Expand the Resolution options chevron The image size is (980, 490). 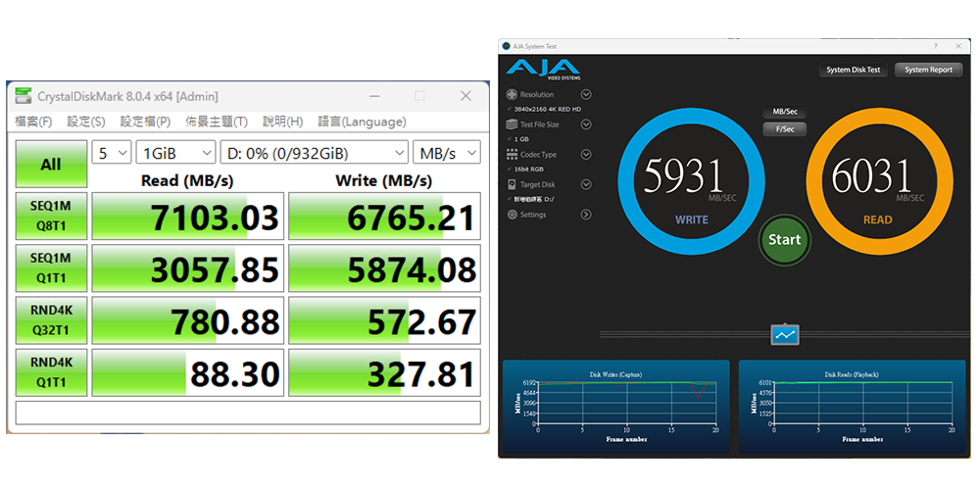click(586, 95)
